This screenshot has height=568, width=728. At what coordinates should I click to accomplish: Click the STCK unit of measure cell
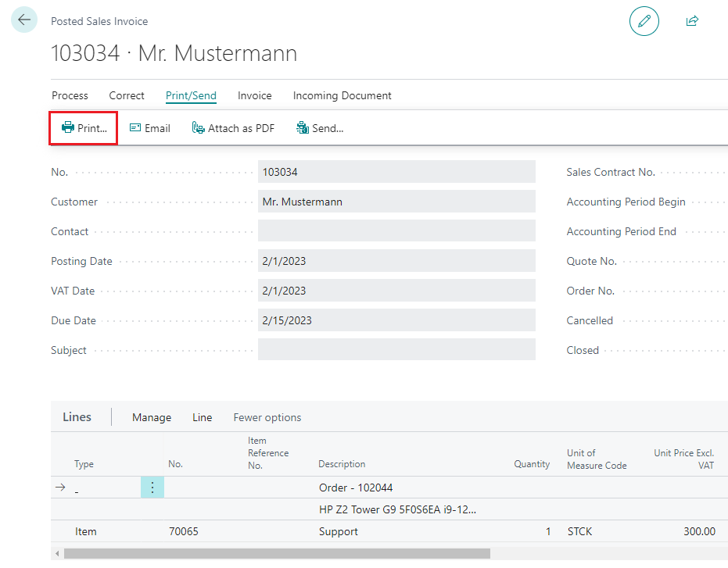click(579, 531)
